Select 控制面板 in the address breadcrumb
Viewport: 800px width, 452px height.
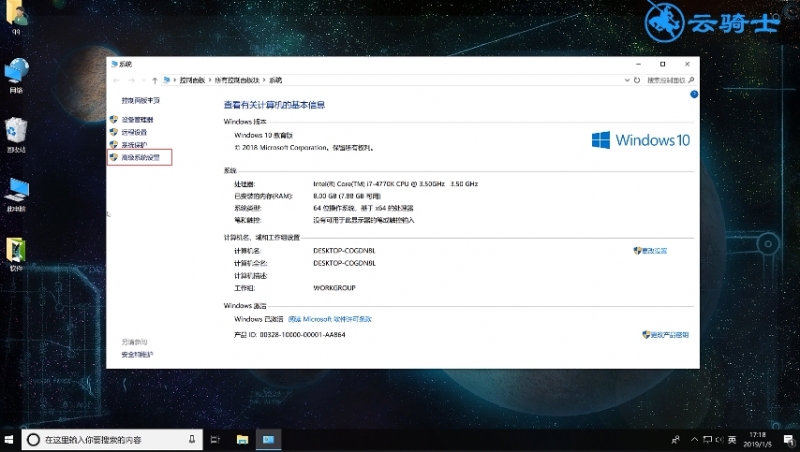tap(192, 80)
